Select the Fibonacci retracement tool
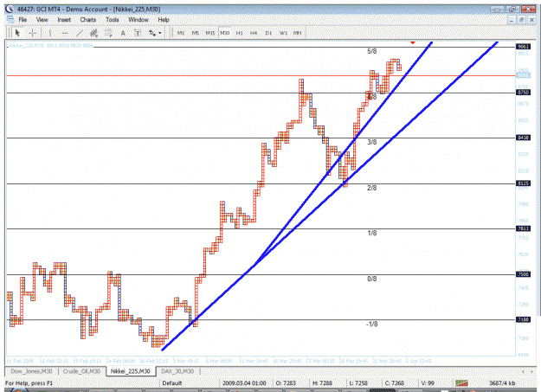Image resolution: width=541 pixels, height=392 pixels. 108,33
